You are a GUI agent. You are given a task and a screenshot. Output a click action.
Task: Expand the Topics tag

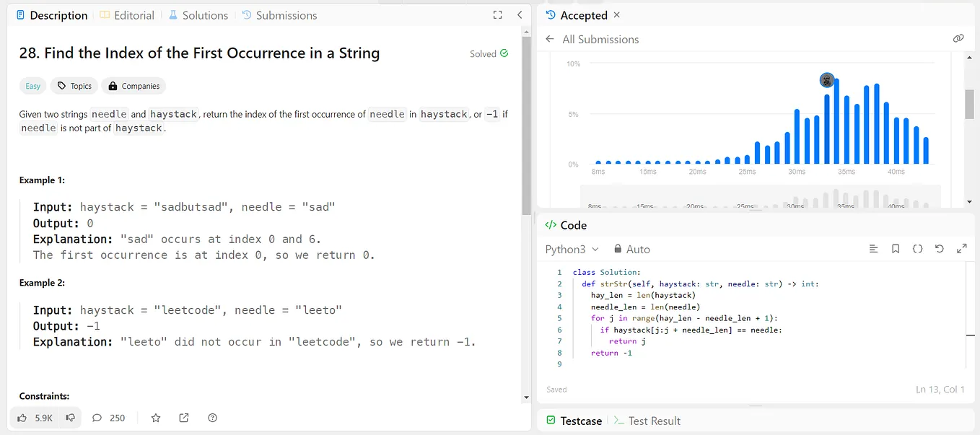(x=75, y=86)
